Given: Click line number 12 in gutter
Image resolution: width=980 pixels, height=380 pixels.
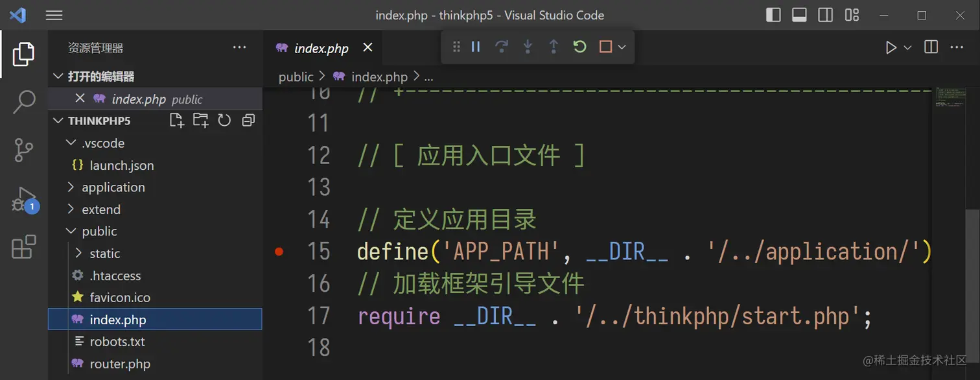Looking at the screenshot, I should [319, 156].
